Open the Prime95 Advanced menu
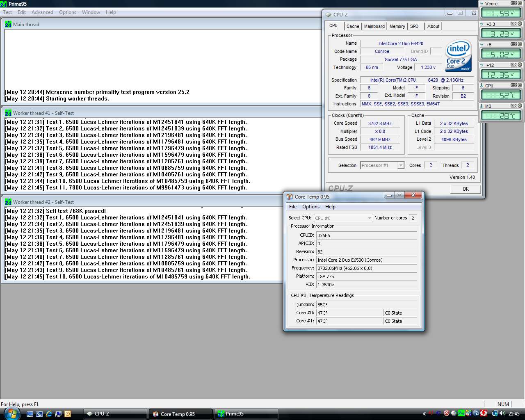 coord(42,12)
